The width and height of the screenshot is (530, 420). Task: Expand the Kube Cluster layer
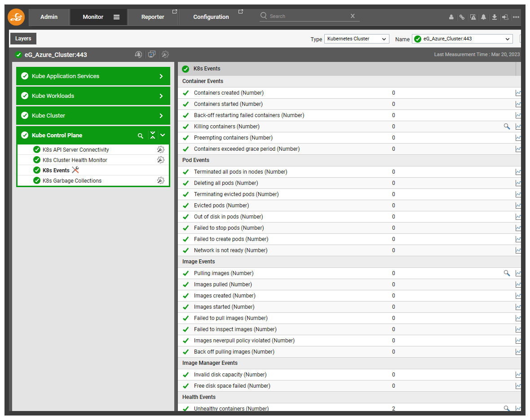tap(161, 115)
